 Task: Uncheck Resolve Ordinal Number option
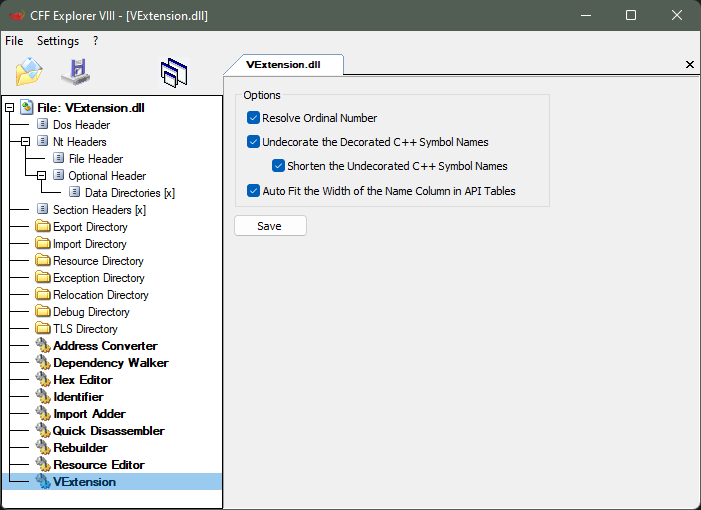pos(253,118)
